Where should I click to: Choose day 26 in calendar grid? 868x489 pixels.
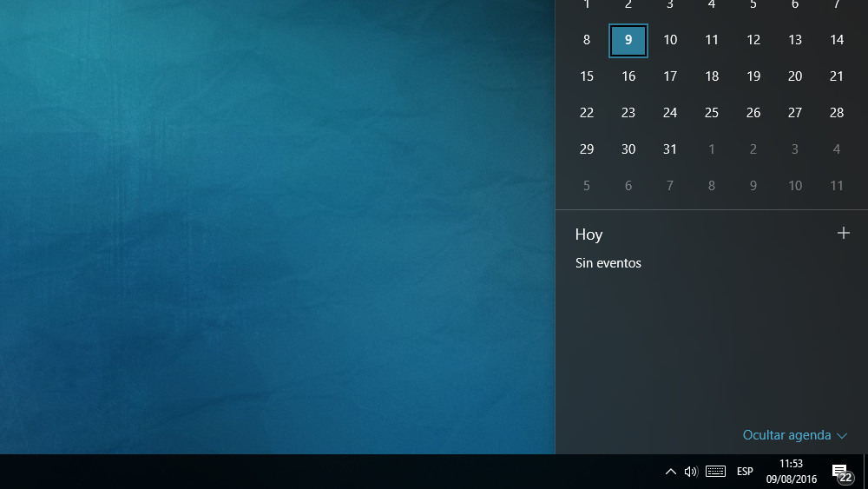point(753,113)
